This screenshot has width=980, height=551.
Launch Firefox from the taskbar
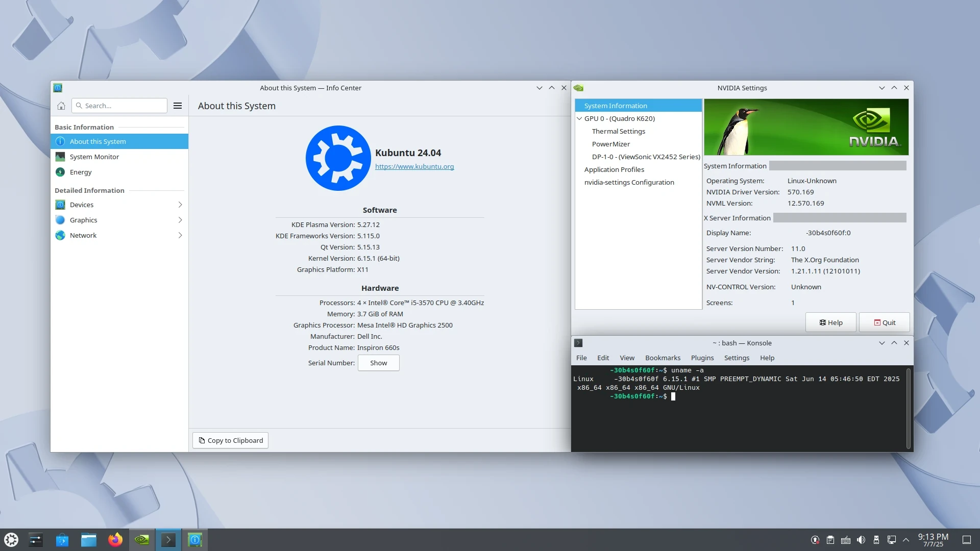point(115,540)
